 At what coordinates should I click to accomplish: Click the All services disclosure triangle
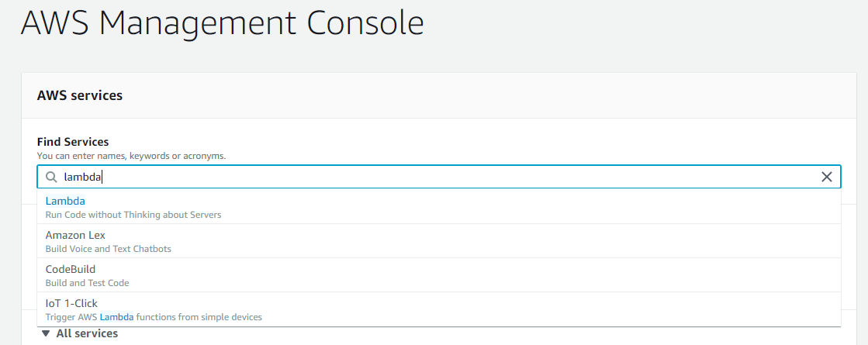(45, 333)
